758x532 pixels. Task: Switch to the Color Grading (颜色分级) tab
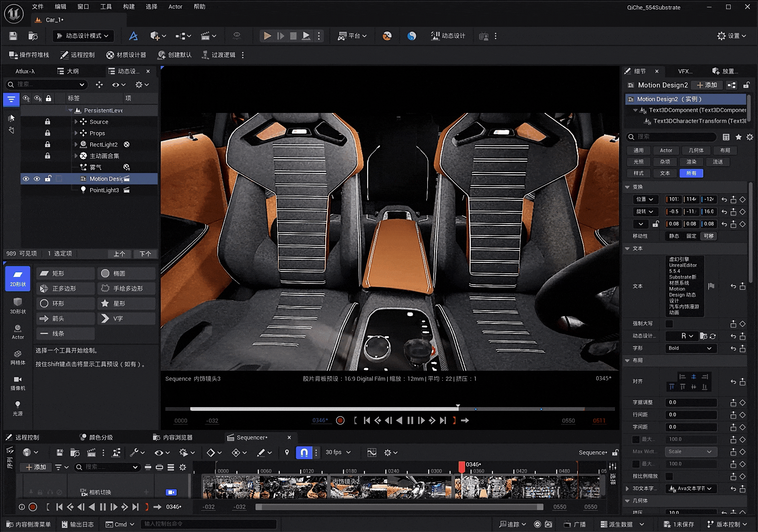[x=97, y=438]
